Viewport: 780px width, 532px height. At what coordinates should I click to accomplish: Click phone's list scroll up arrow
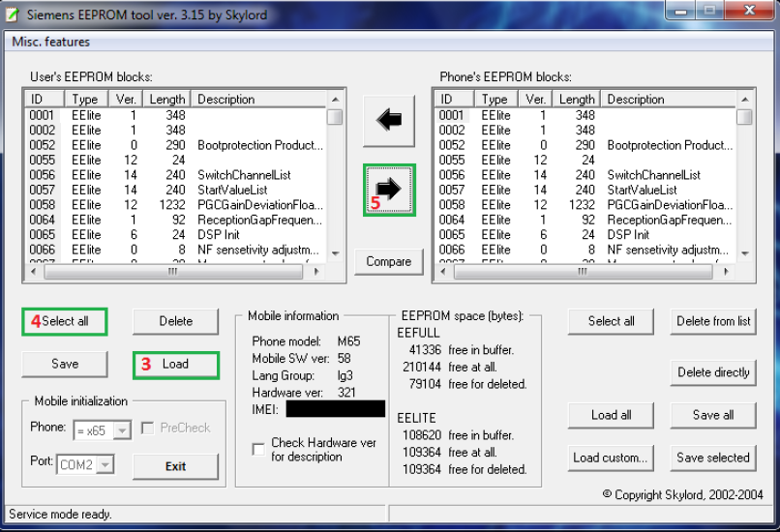point(745,100)
